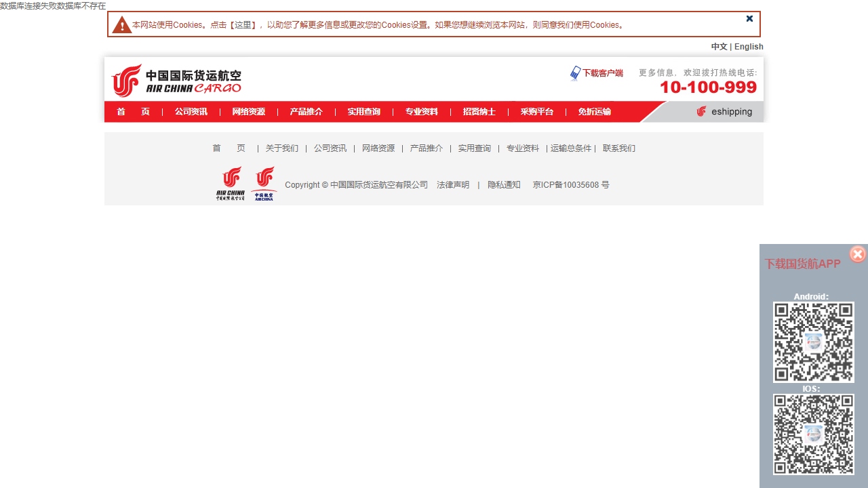This screenshot has width=868, height=488.
Task: Click footer link 联系我们
Action: point(619,148)
